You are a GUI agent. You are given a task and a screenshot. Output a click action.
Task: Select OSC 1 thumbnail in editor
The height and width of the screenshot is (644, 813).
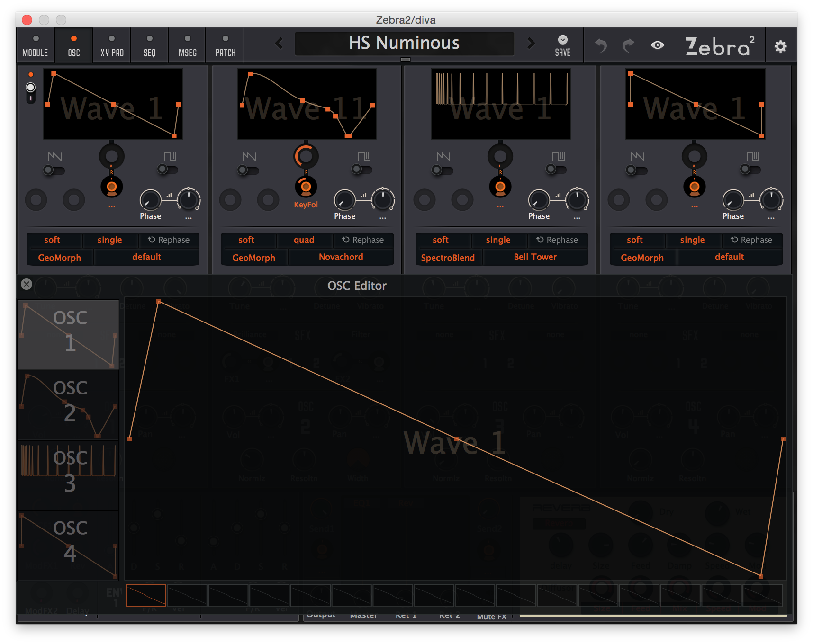[68, 335]
